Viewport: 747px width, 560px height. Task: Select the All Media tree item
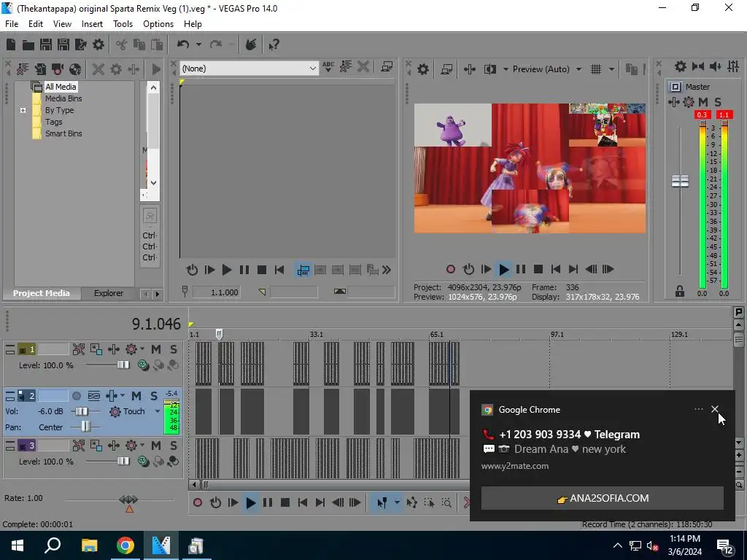tap(61, 87)
